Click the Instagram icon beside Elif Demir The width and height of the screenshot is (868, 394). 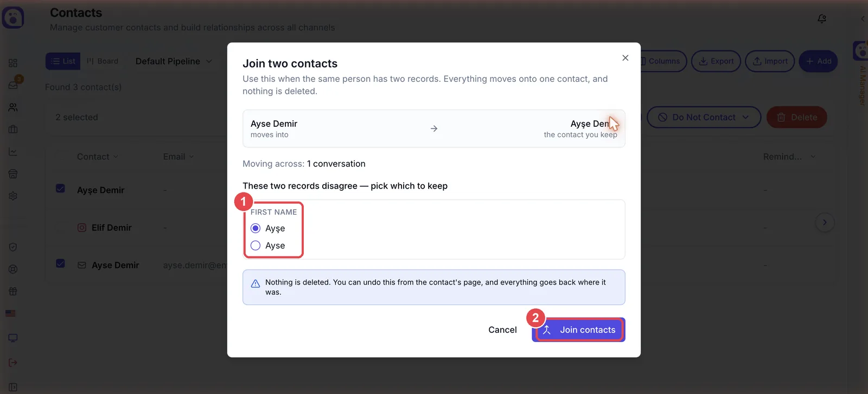tap(82, 228)
